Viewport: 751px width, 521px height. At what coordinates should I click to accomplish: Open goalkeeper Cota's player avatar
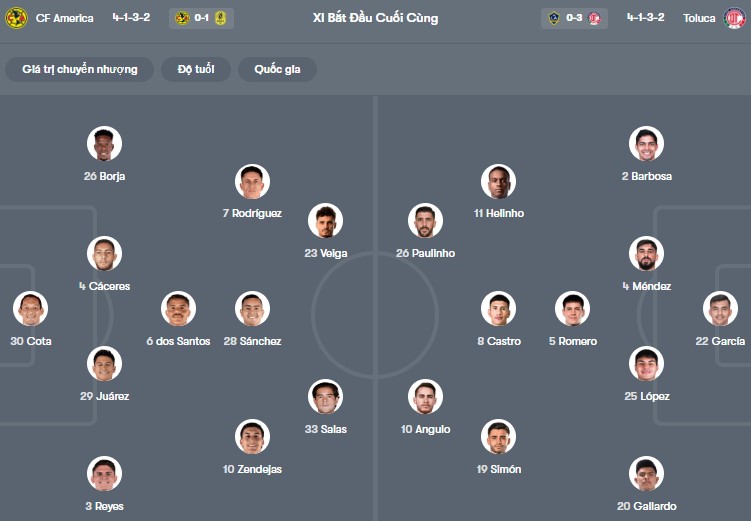coord(30,309)
